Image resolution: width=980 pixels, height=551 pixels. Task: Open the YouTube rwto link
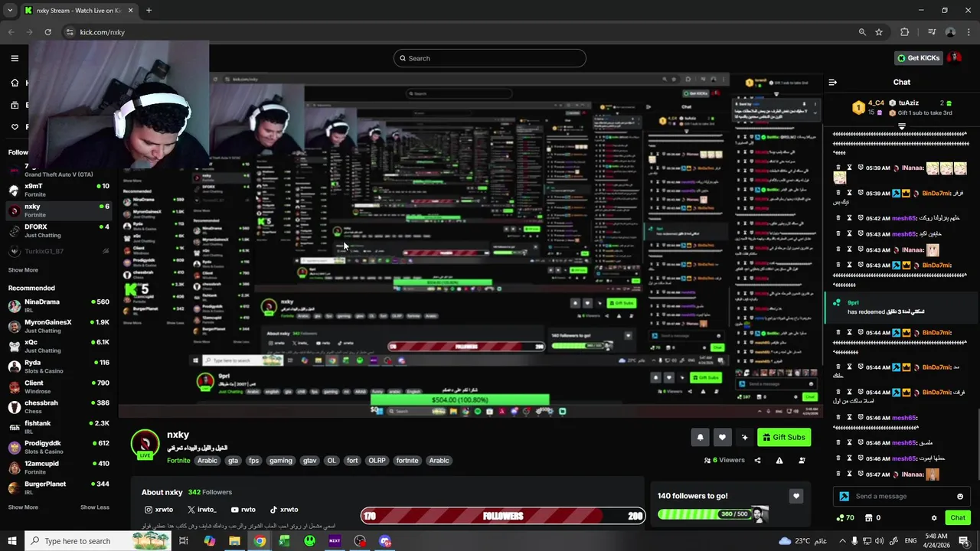243,510
